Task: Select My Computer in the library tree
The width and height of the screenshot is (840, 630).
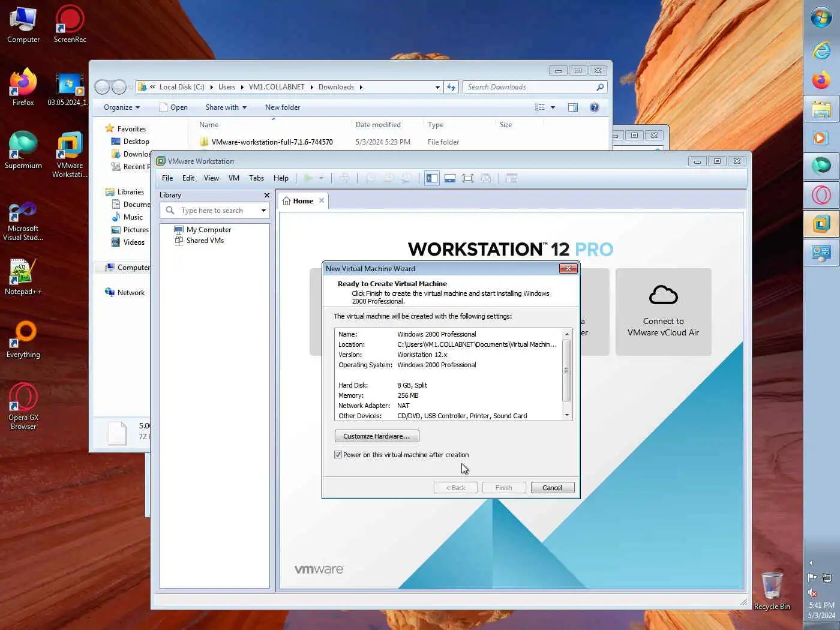Action: [208, 230]
